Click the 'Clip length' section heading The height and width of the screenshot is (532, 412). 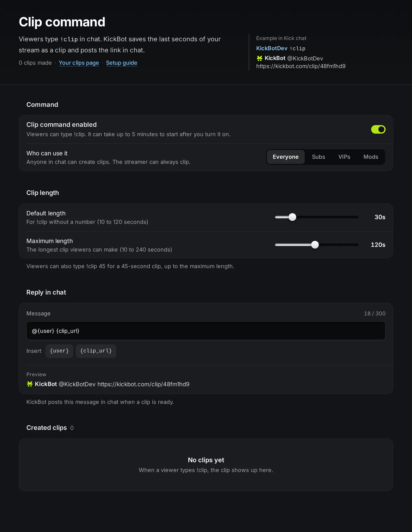43,193
